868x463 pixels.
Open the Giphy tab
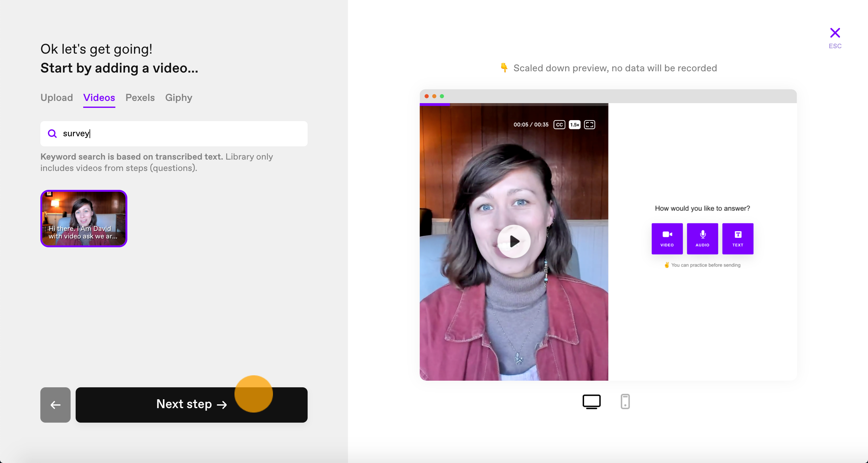[179, 97]
